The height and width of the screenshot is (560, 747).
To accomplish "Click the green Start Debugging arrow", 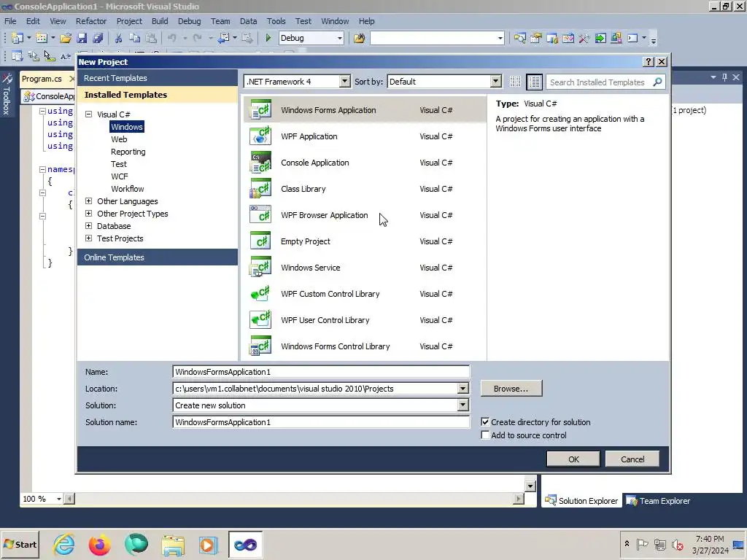I will (268, 38).
